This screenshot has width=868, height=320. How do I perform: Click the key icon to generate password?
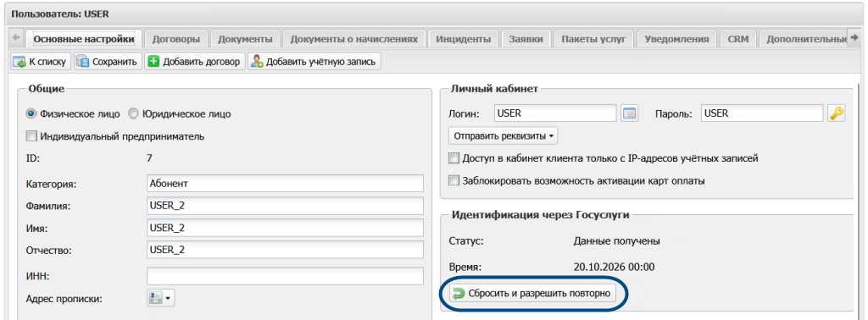point(836,113)
